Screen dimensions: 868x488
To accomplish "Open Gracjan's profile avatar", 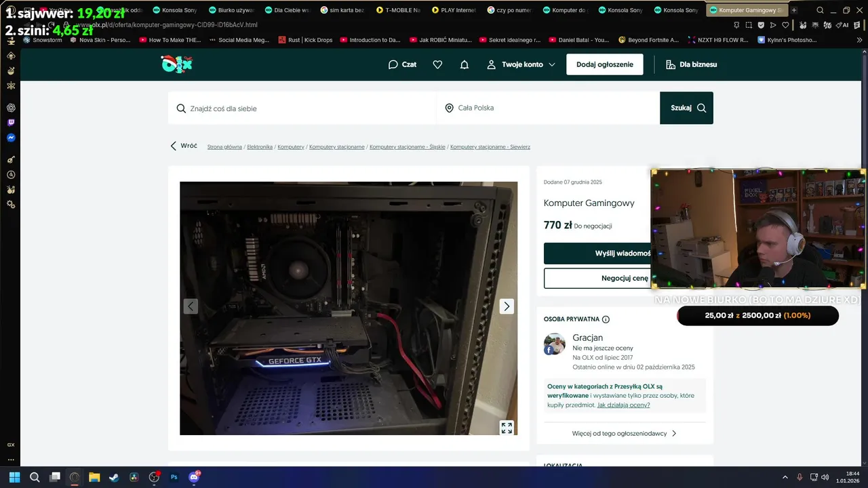I will 555,344.
